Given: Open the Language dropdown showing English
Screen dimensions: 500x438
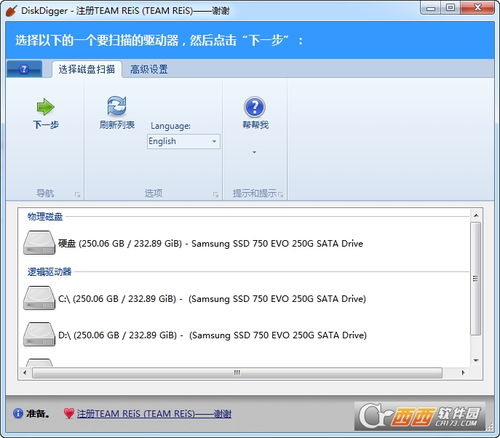Looking at the screenshot, I should (x=183, y=141).
